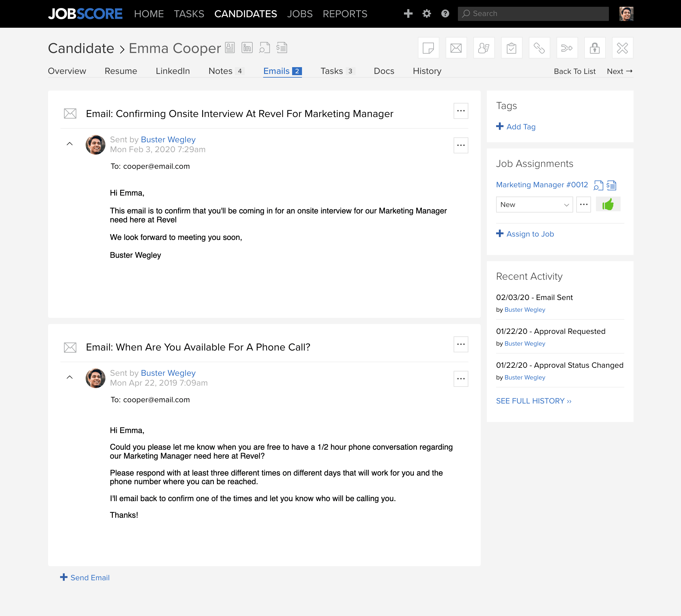Click Add Tag

(x=516, y=127)
